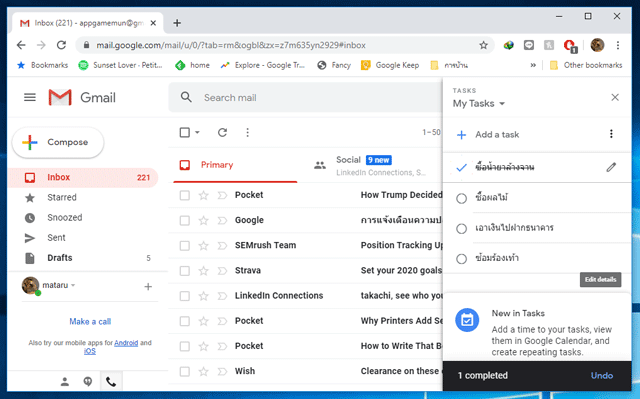Select the Strava email checkbox

pyautogui.click(x=184, y=271)
